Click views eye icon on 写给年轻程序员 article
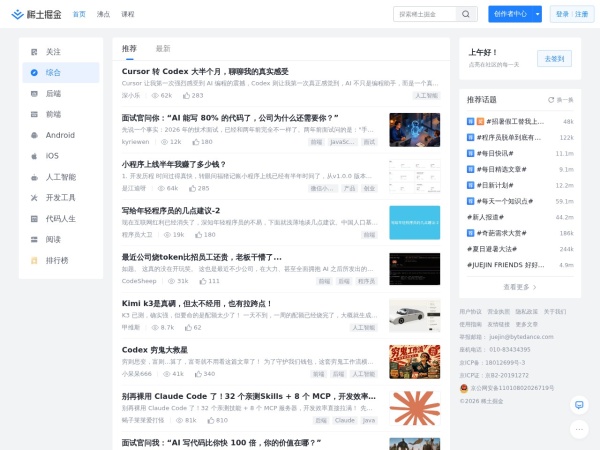This screenshot has height=450, width=600. 167,235
